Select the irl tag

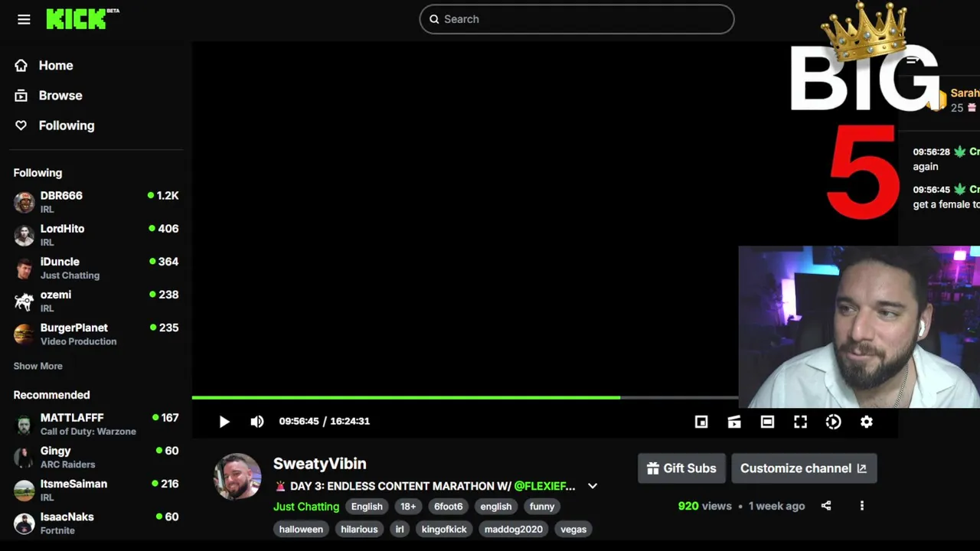point(400,530)
